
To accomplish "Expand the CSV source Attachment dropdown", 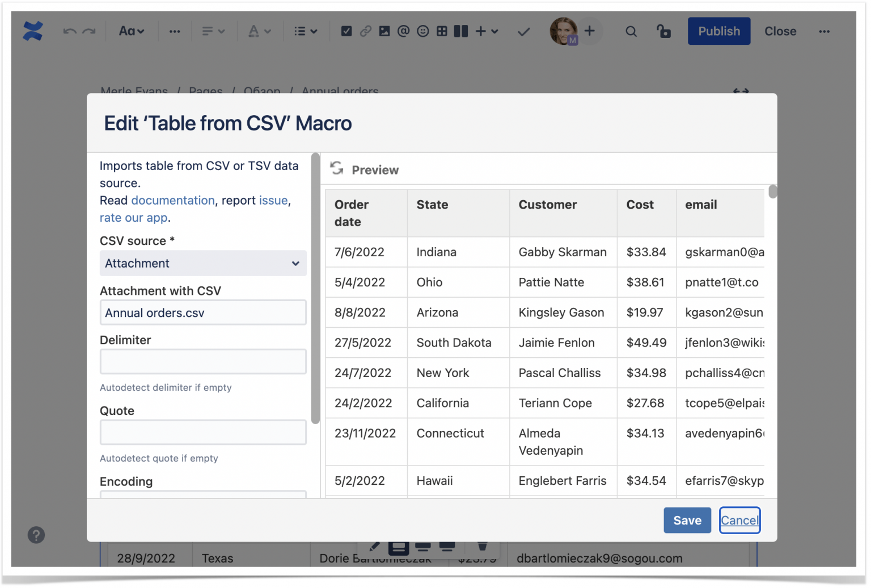I will tap(295, 263).
